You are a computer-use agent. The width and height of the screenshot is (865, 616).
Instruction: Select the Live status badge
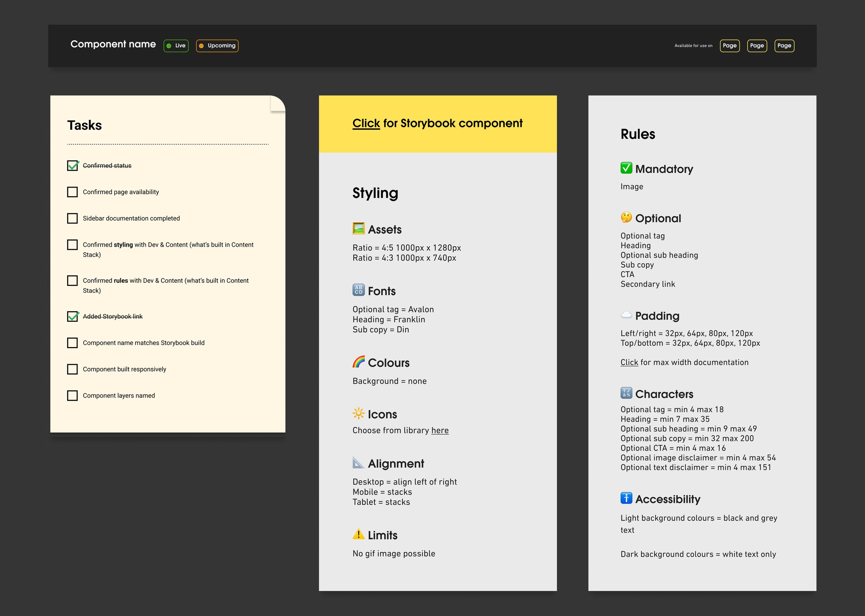click(175, 46)
